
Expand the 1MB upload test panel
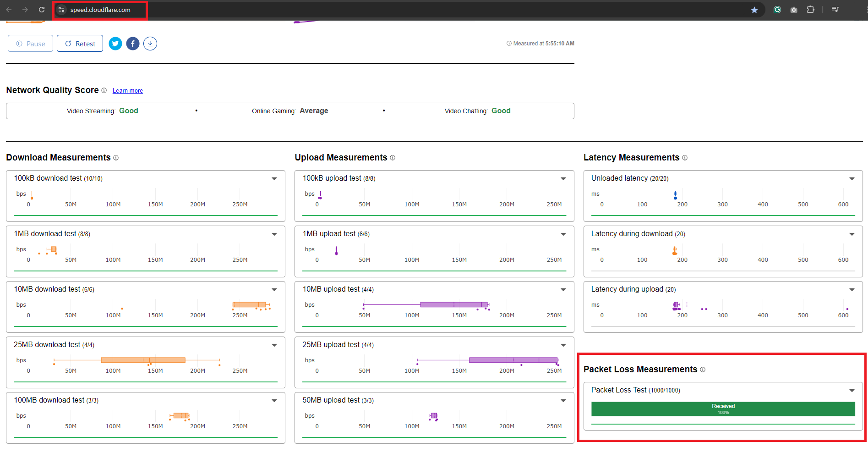click(x=563, y=234)
